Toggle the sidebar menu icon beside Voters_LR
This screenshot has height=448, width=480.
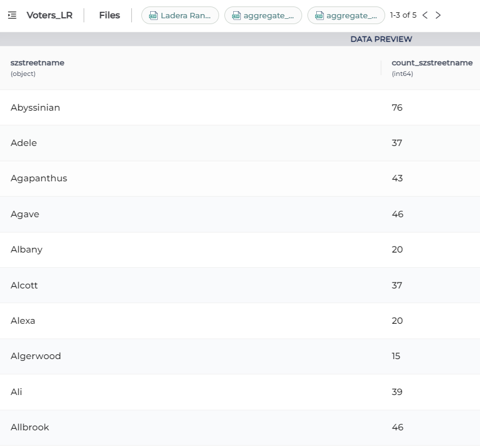click(12, 15)
